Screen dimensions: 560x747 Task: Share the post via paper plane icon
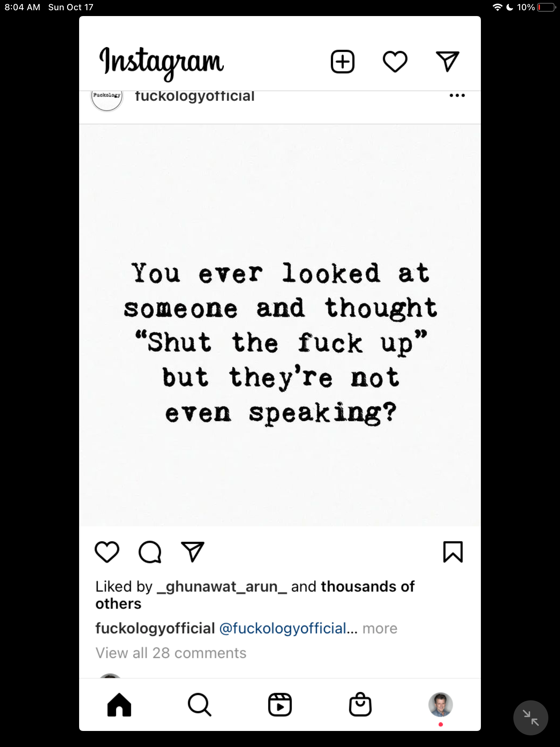192,551
